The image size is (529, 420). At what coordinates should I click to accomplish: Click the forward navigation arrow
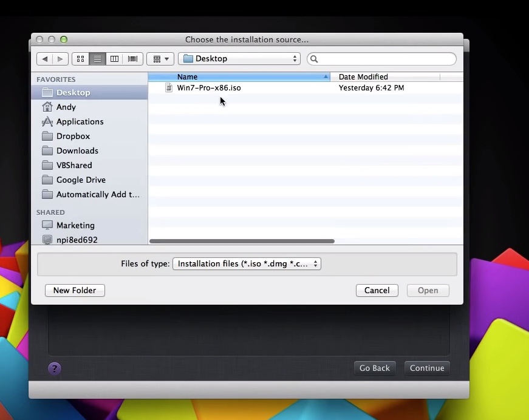pos(60,59)
